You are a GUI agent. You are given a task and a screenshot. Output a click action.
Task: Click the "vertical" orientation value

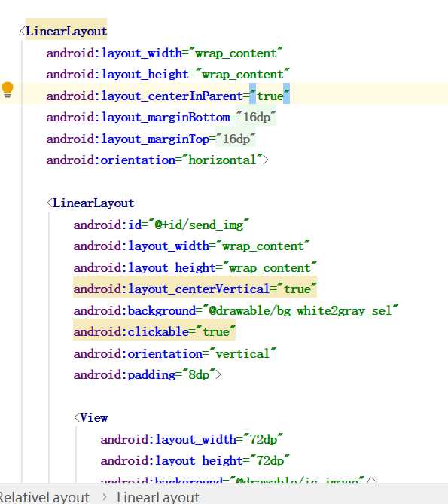(242, 353)
